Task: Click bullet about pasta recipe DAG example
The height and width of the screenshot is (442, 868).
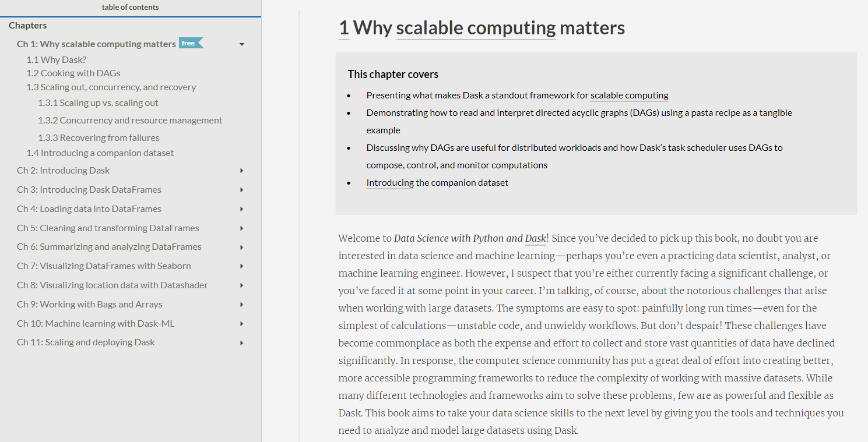Action: coord(579,122)
